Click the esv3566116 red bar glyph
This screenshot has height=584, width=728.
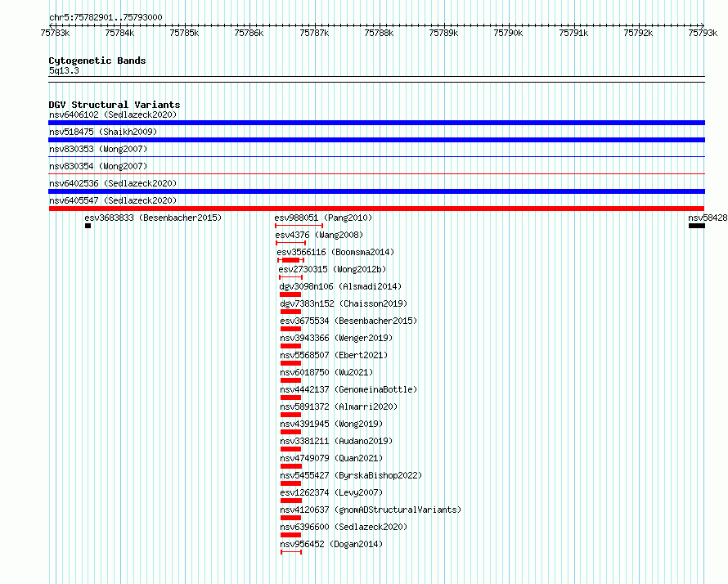pyautogui.click(x=290, y=260)
